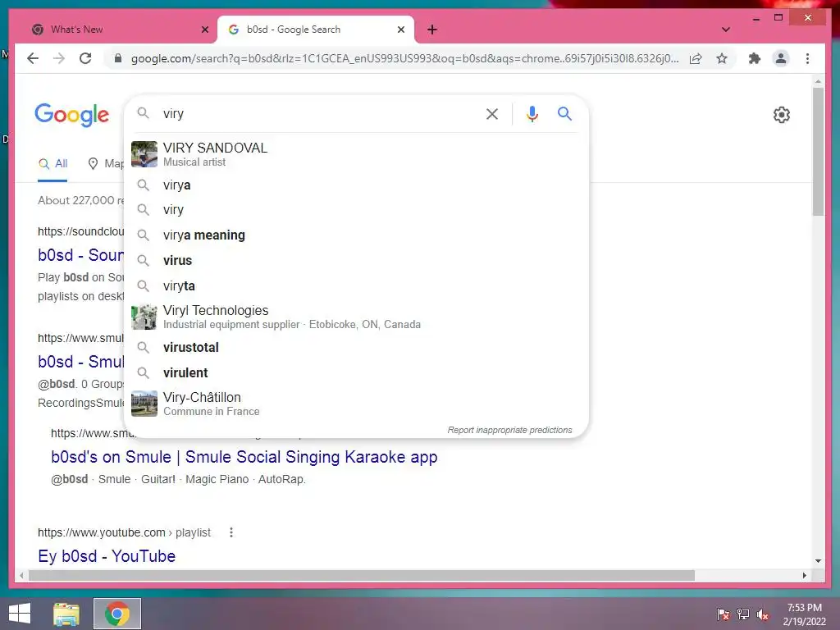Submit search with the blue magnifier
Image resolution: width=840 pixels, height=630 pixels.
[x=564, y=113]
